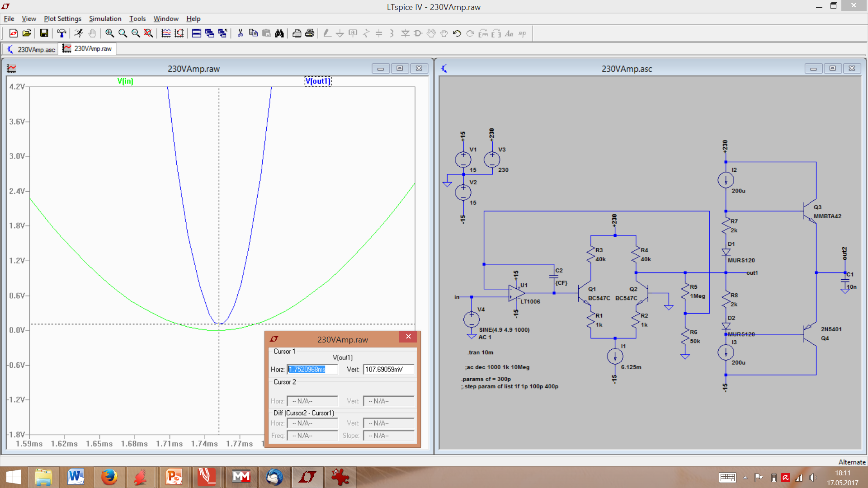
Task: Click the Diff Slope field
Action: pyautogui.click(x=388, y=436)
